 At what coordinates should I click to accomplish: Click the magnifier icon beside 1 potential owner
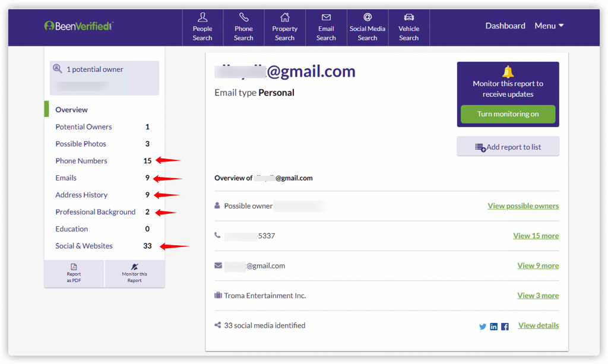coord(58,69)
